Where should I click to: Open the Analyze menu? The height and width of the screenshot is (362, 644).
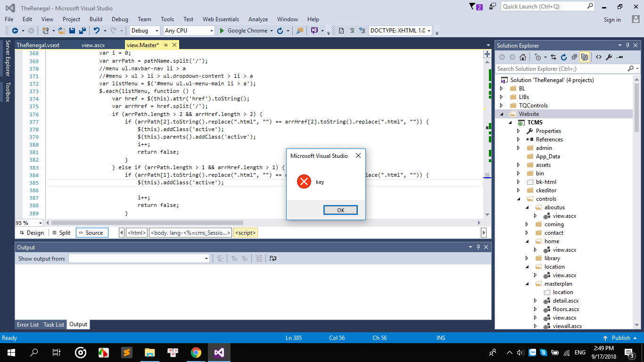coord(258,19)
